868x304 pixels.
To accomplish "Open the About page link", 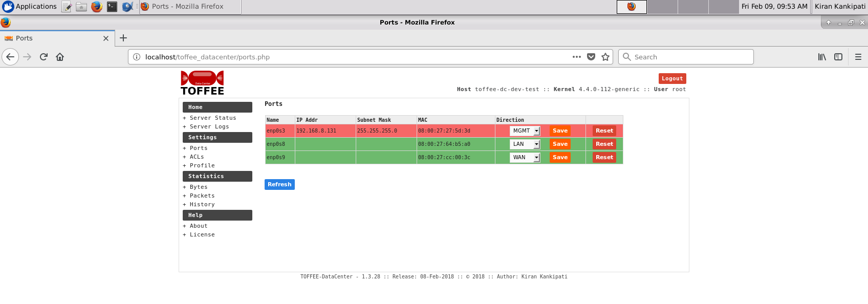I will pyautogui.click(x=199, y=226).
